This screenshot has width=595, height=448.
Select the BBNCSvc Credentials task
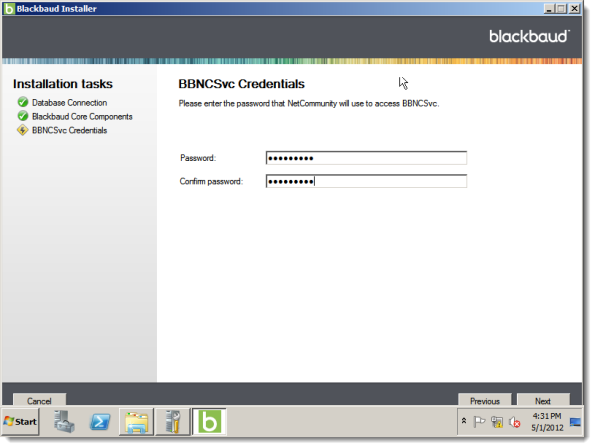(x=69, y=130)
